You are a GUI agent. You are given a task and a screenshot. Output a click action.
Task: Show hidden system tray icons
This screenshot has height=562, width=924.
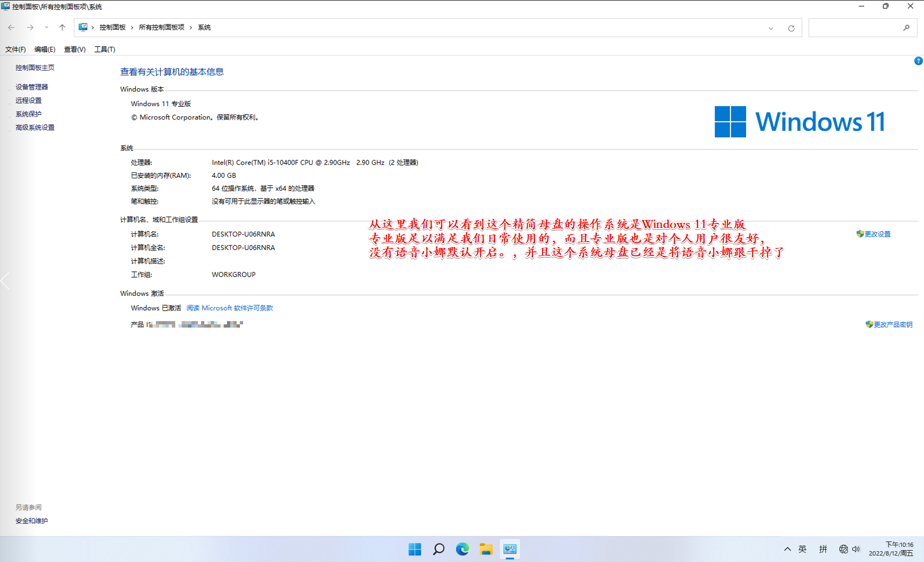pyautogui.click(x=787, y=549)
